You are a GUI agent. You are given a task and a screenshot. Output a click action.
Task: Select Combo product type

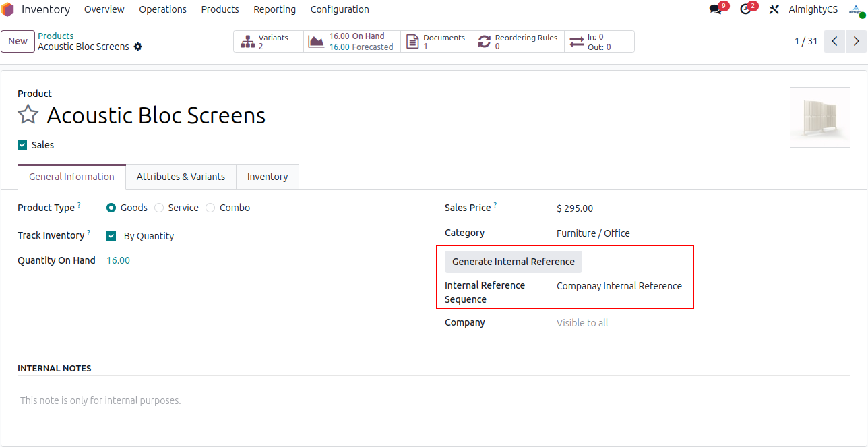point(210,208)
